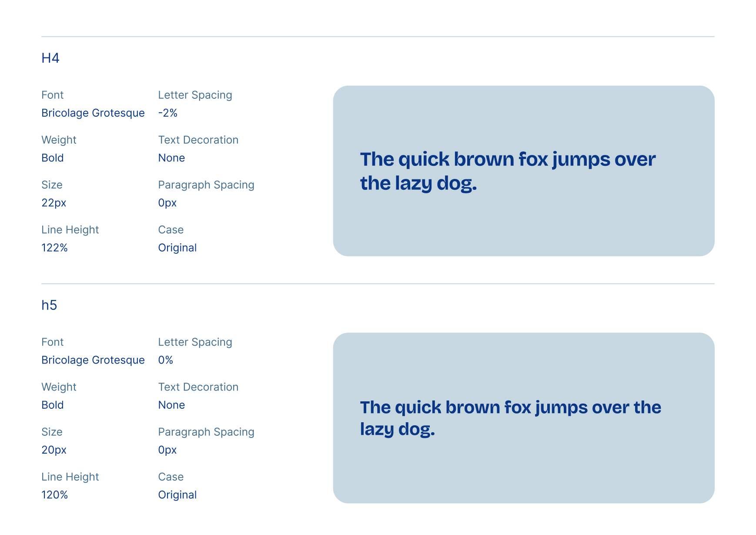756x535 pixels.
Task: Click the Bold weight value in H4
Action: (53, 158)
